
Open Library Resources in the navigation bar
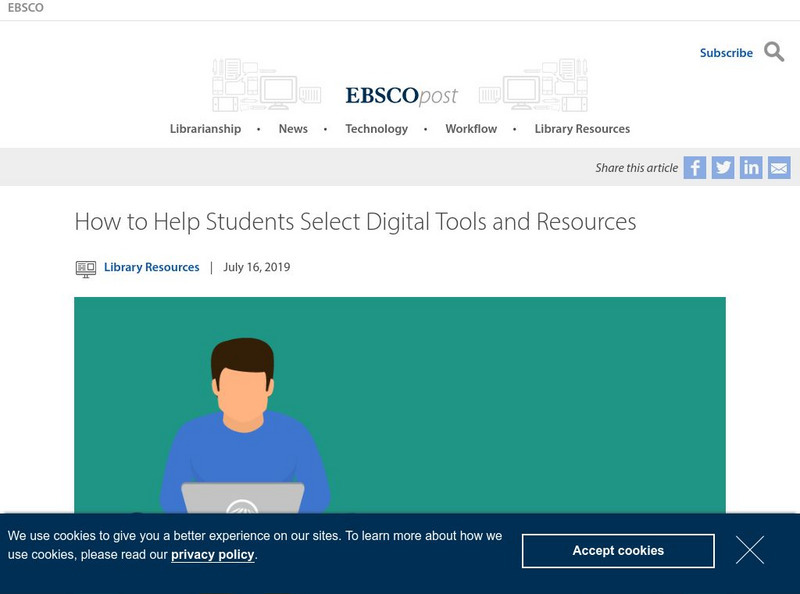[582, 129]
